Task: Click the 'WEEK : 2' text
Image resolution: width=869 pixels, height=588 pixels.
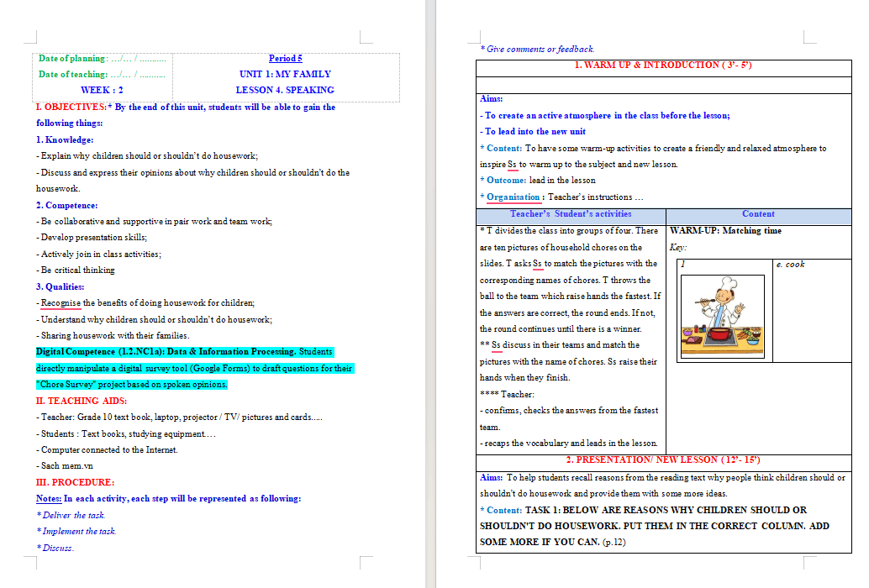Action: pyautogui.click(x=102, y=90)
